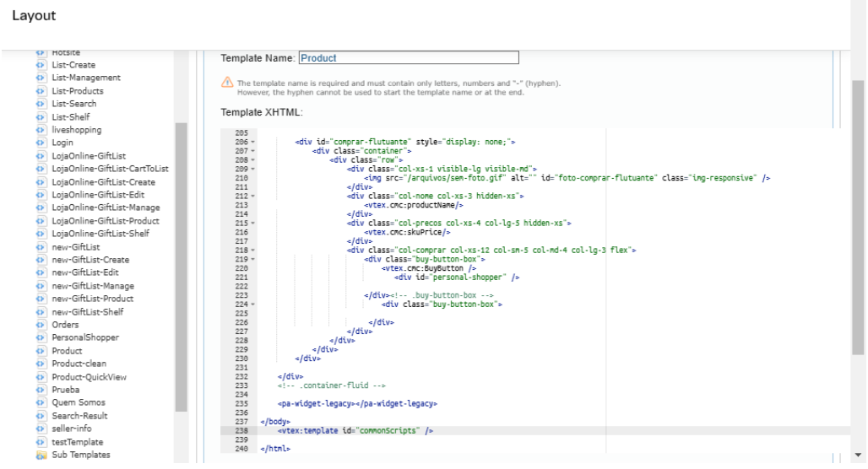The width and height of the screenshot is (868, 469).
Task: Collapse code fold at line 206
Action: pyautogui.click(x=253, y=143)
